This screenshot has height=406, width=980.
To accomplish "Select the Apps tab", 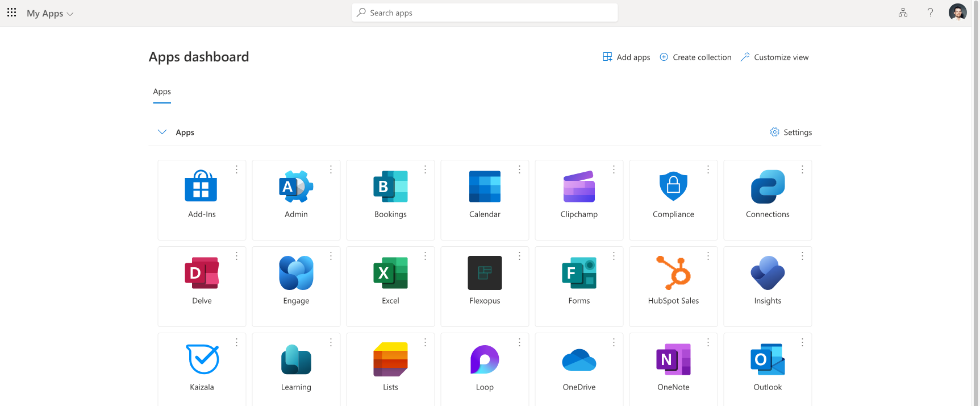I will pyautogui.click(x=162, y=92).
